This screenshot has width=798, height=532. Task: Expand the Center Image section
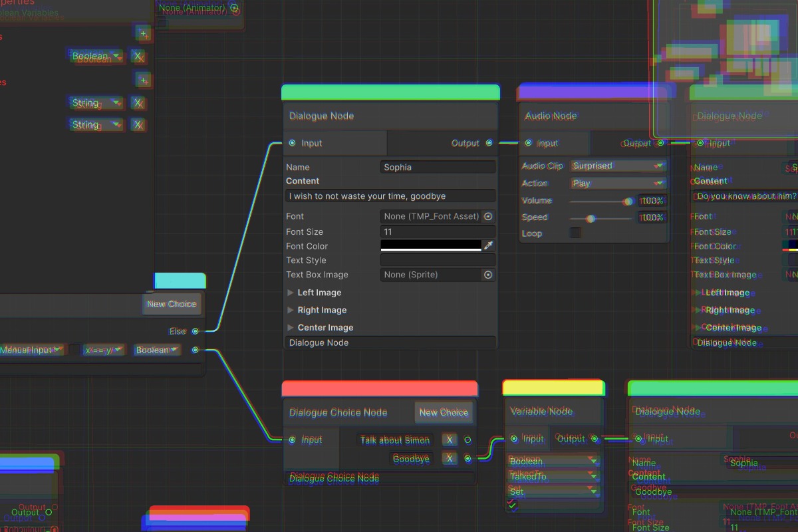pyautogui.click(x=290, y=327)
